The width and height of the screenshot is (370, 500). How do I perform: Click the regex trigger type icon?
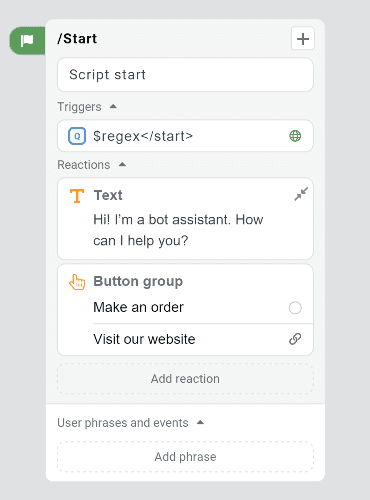[x=77, y=136]
